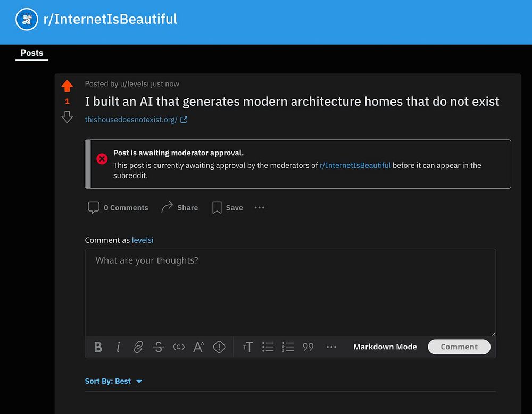Follow the r/InternetIsBeautiful link in moderation notice
The image size is (532, 414).
click(x=355, y=165)
